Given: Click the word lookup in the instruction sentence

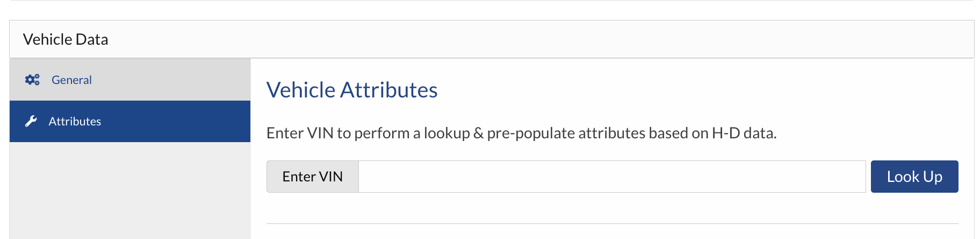Looking at the screenshot, I should coord(446,133).
